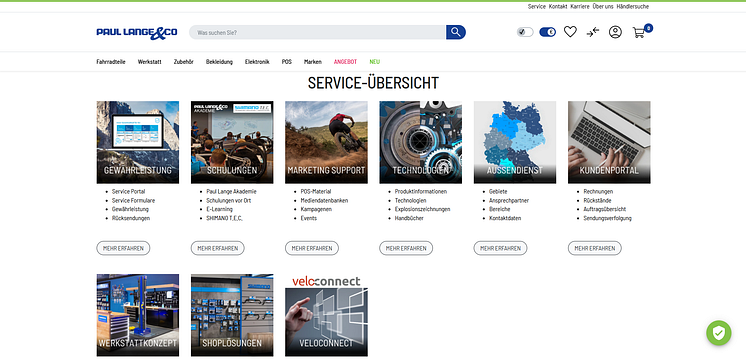The image size is (746, 361).
Task: Open the Technologien image tile
Action: tap(420, 142)
